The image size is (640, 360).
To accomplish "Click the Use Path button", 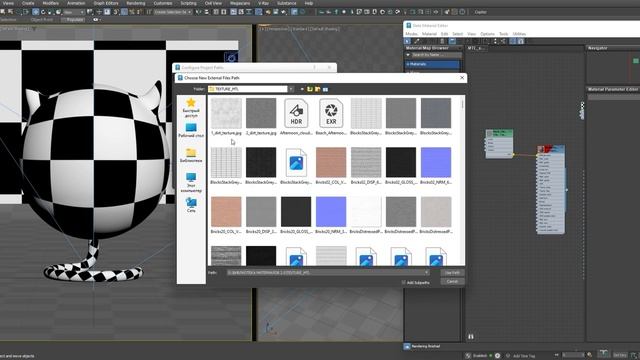I will click(452, 273).
